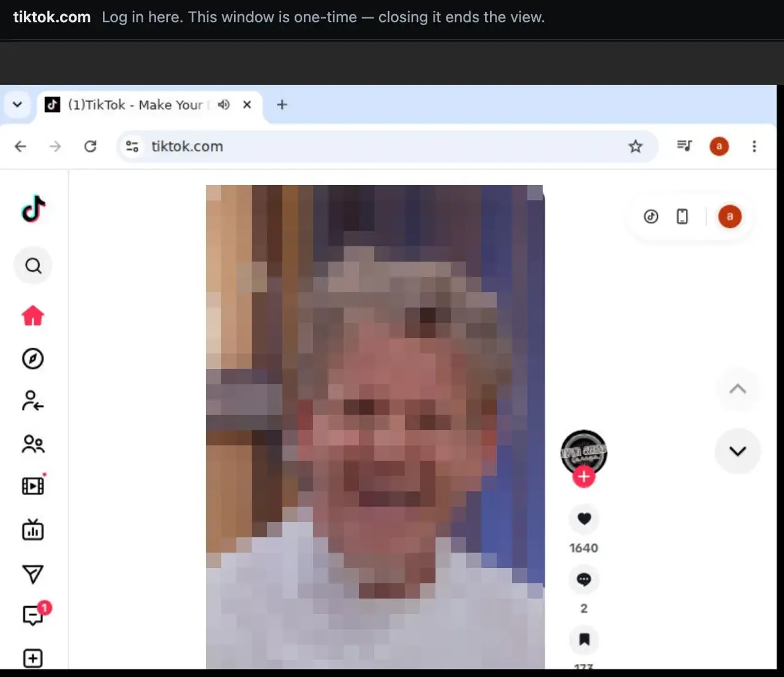
Task: Open the Explore compass icon
Action: point(33,358)
